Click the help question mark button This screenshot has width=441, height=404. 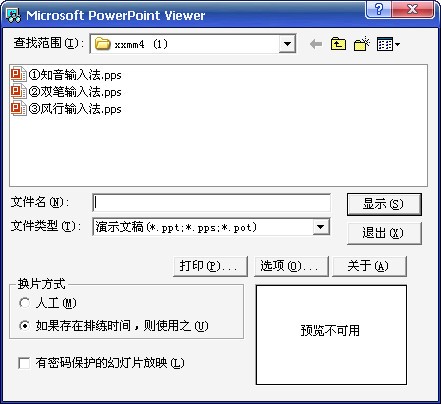(378, 9)
